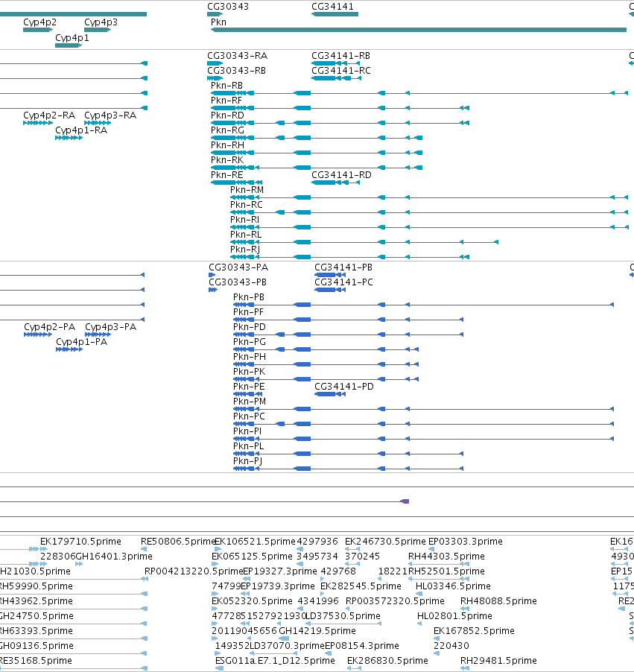Click the Cyp4p1-PA protein label
The width and height of the screenshot is (634, 672).
pos(81,342)
